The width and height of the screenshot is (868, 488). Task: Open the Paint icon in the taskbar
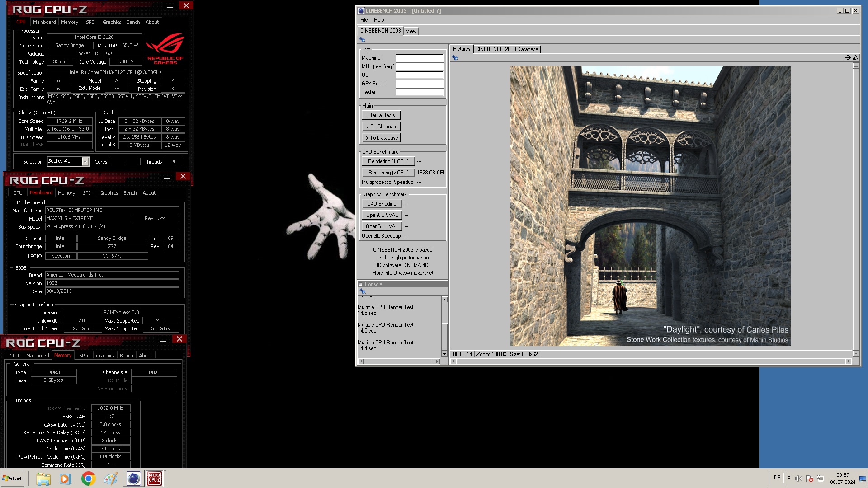[x=111, y=479]
